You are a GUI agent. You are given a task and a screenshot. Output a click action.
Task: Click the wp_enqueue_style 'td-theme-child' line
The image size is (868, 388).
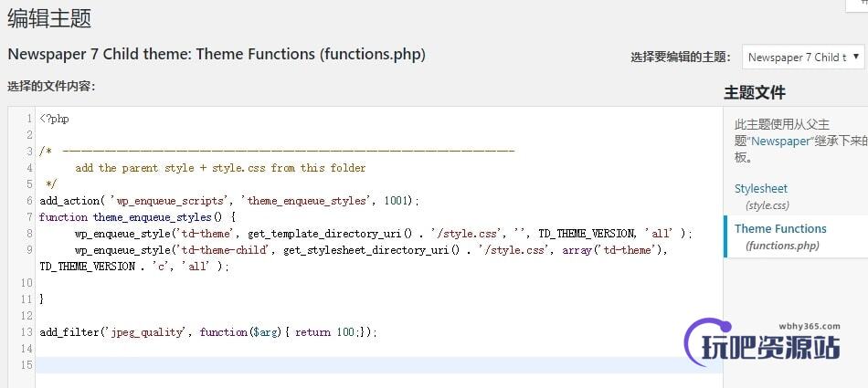372,250
